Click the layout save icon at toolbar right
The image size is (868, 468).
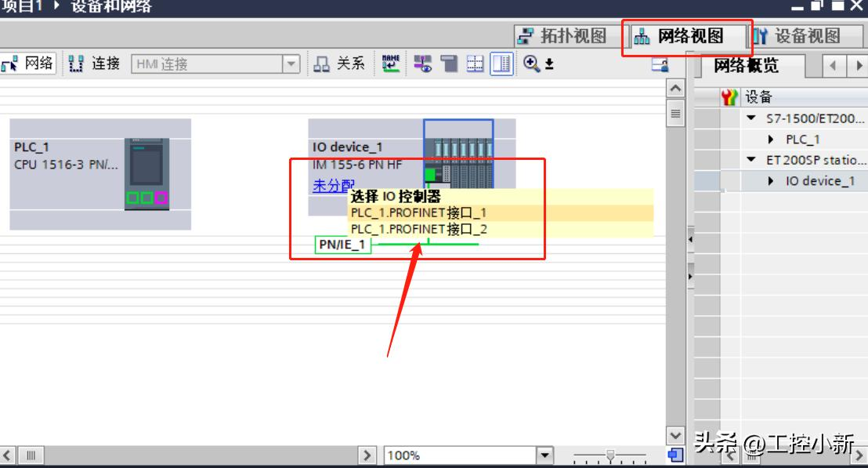(660, 65)
